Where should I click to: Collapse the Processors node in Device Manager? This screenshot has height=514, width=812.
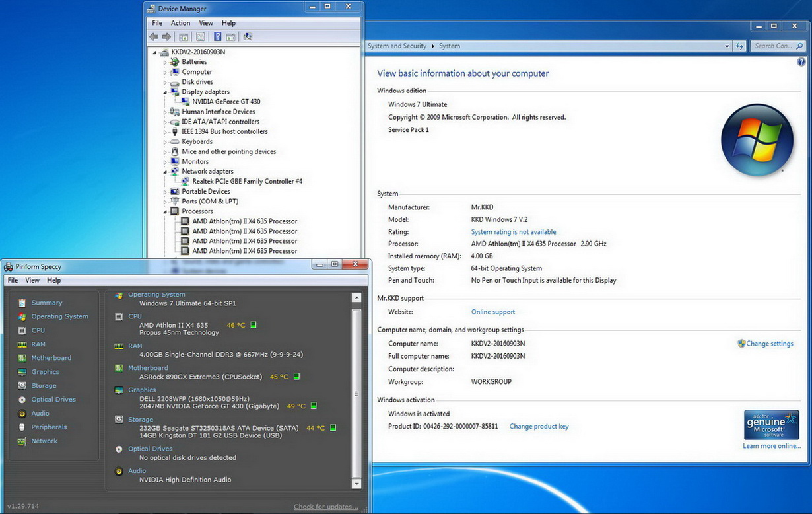[x=166, y=211]
